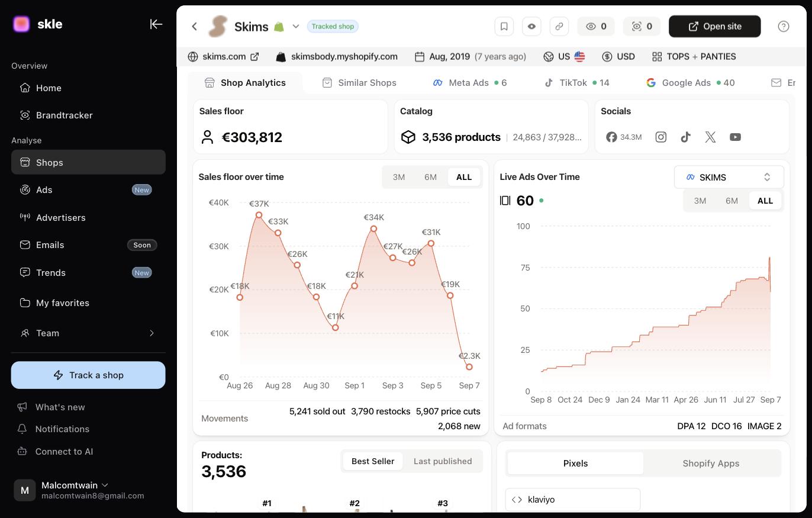Screen dimensions: 812x518
Task: Select 3M range for Sales floor chart
Action: [399, 177]
